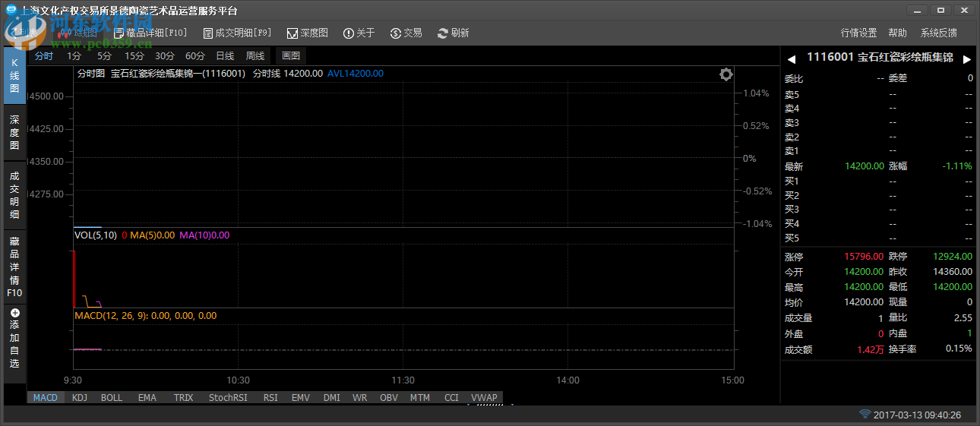
Task: Select the EMV indicator tab
Action: click(x=301, y=397)
